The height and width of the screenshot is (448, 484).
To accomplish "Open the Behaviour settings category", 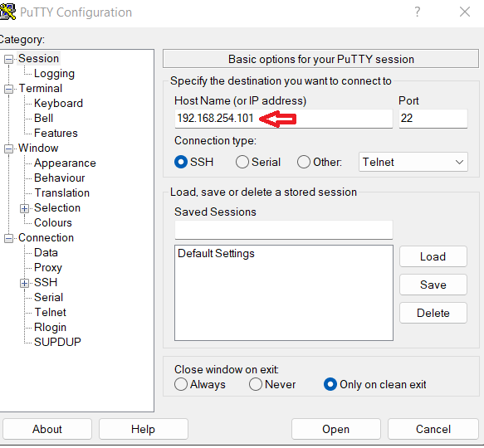I will tap(59, 178).
